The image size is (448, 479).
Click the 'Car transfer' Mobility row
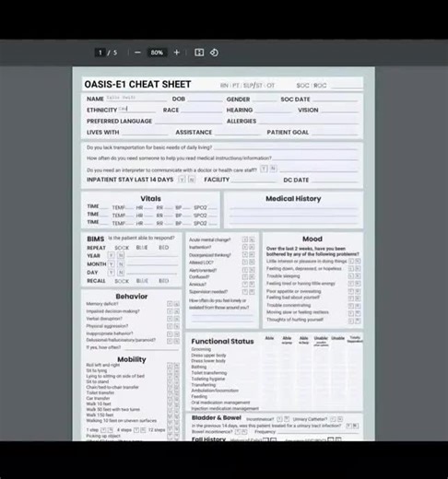pos(98,398)
